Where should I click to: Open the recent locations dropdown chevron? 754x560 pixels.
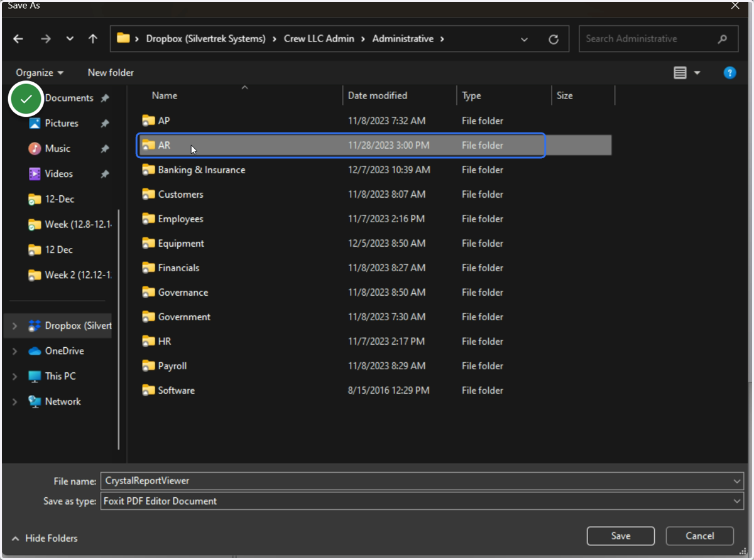70,39
